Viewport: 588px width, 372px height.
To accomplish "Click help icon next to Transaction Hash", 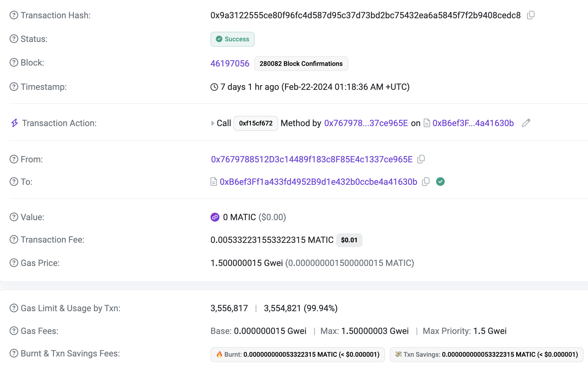I will click(14, 15).
